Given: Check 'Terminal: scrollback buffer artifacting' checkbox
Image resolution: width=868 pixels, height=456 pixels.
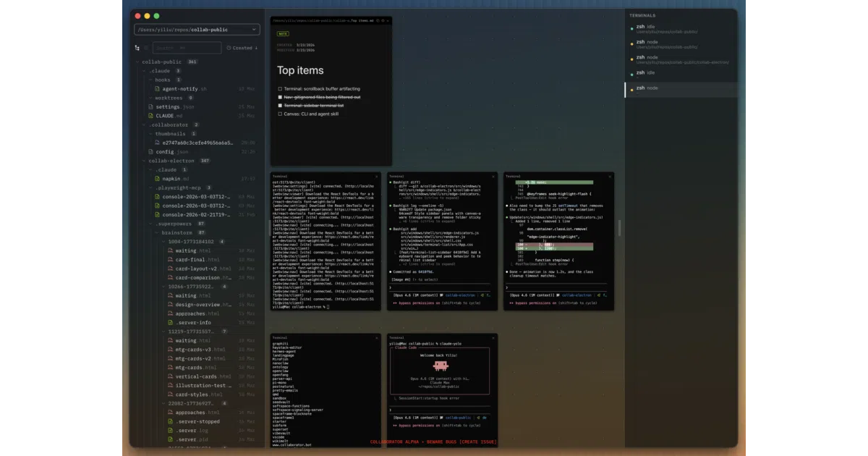Looking at the screenshot, I should tap(280, 88).
